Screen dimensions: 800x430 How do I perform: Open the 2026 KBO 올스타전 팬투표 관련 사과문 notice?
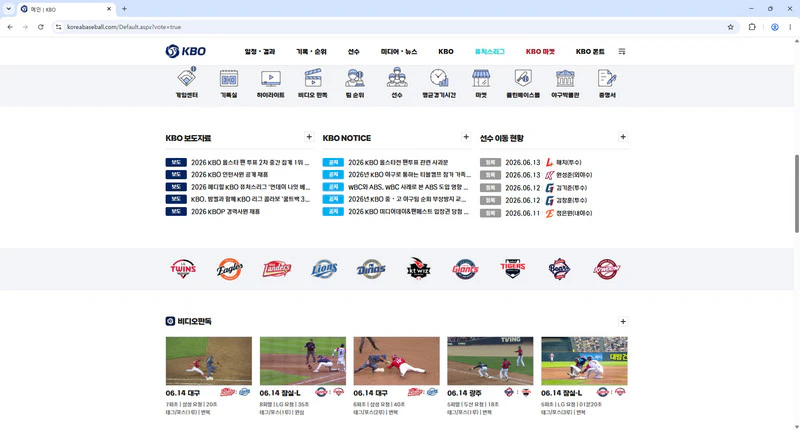tap(398, 162)
